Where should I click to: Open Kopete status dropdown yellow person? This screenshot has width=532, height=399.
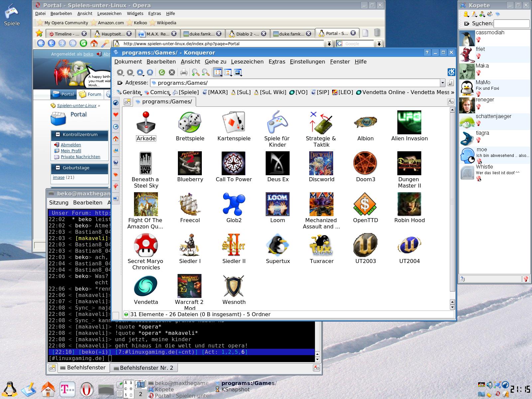click(x=466, y=14)
